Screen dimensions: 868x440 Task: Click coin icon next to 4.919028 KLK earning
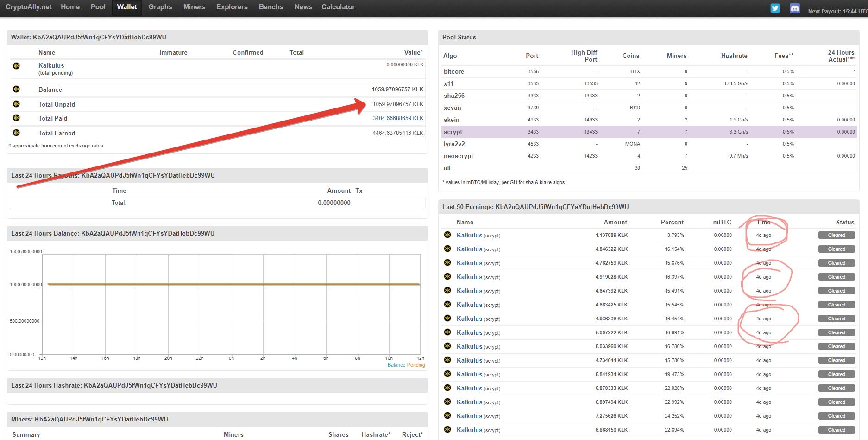[447, 276]
